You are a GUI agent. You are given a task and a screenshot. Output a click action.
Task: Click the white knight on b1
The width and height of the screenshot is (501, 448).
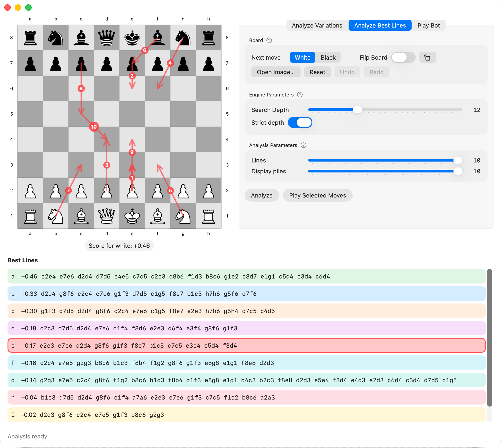coord(56,216)
